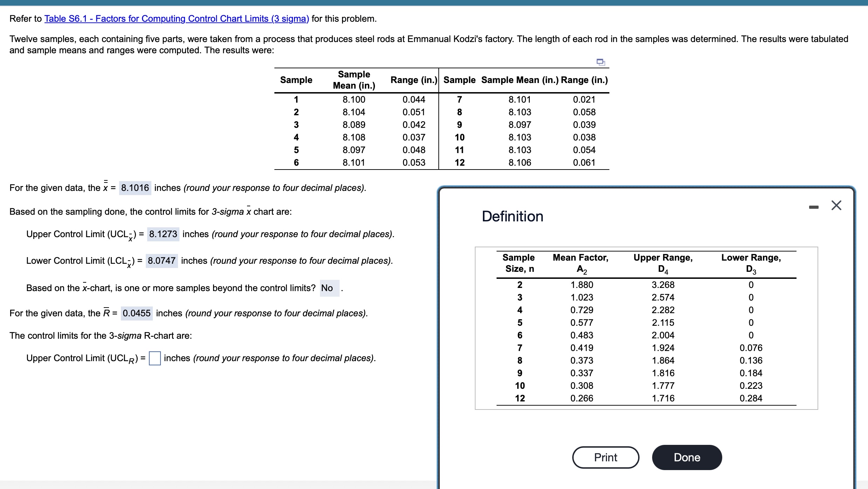868x489 pixels.
Task: Click the Mean Factor A2 column header
Action: point(581,263)
